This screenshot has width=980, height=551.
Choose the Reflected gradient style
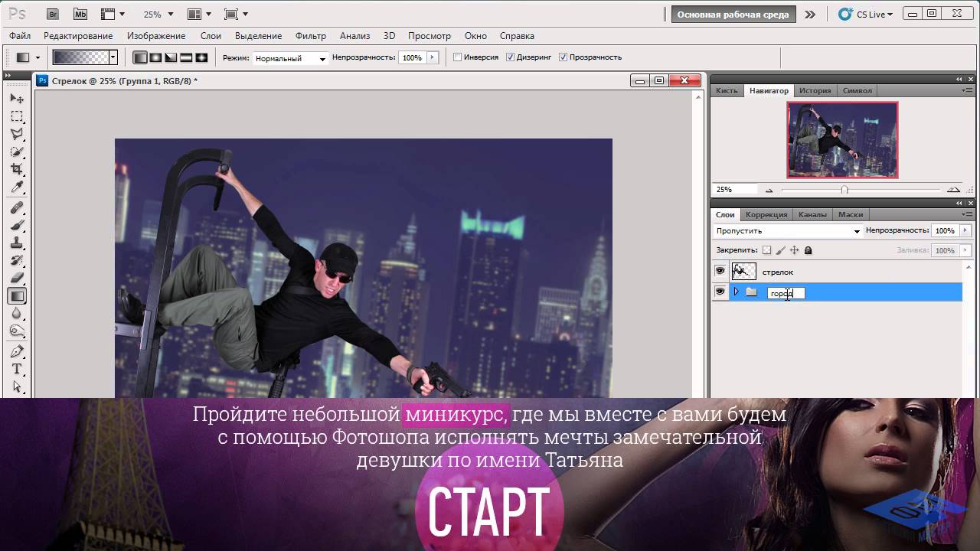pyautogui.click(x=186, y=57)
